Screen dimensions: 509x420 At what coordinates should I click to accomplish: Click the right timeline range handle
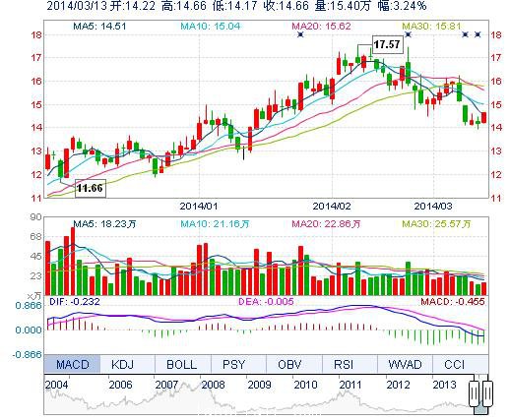(x=487, y=393)
